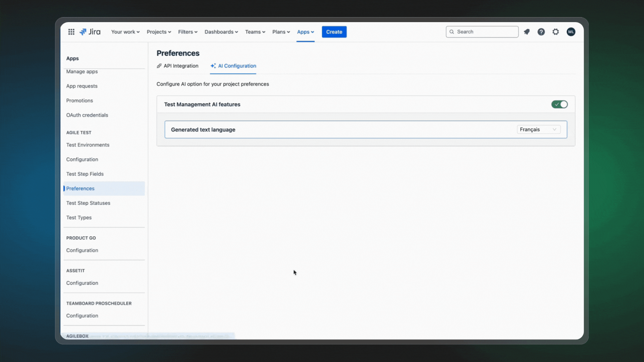Click inside the Search field
The height and width of the screenshot is (362, 644).
[482, 32]
